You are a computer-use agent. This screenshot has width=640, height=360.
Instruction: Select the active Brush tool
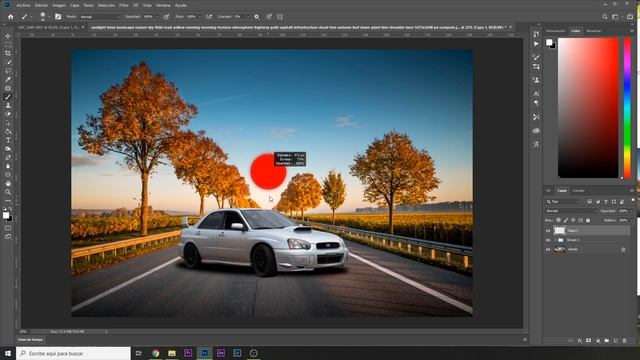pyautogui.click(x=8, y=97)
